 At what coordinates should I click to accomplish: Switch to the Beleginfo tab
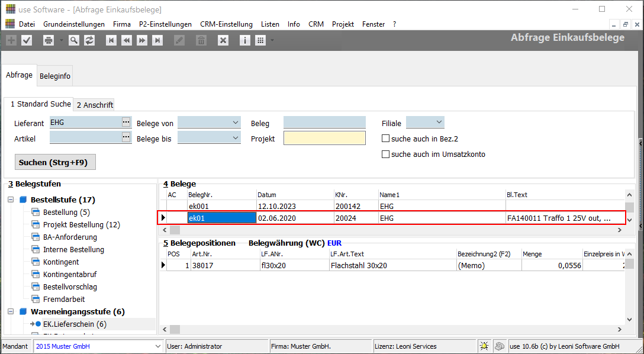pyautogui.click(x=55, y=76)
